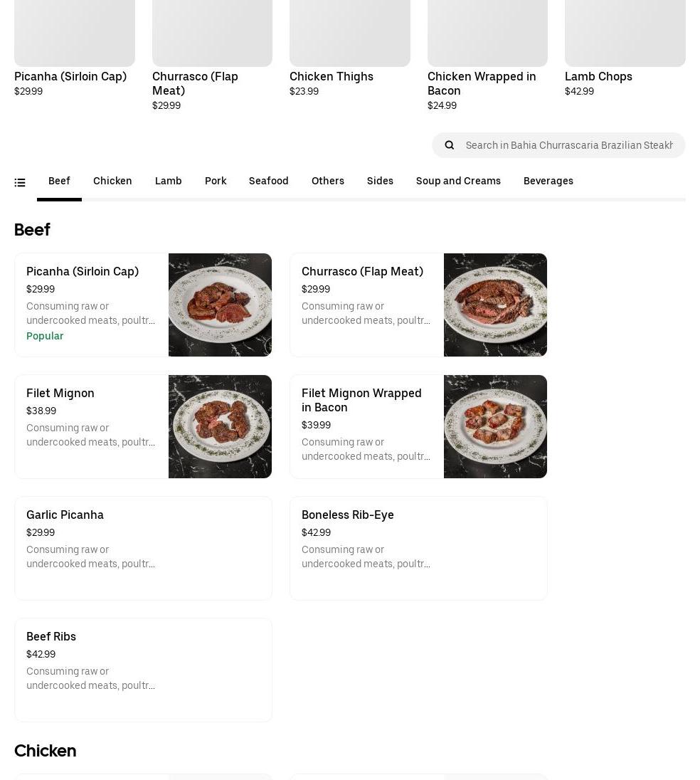Select featured Chicken Thighs item
Viewport: 700px width, 780px height.
tap(349, 43)
